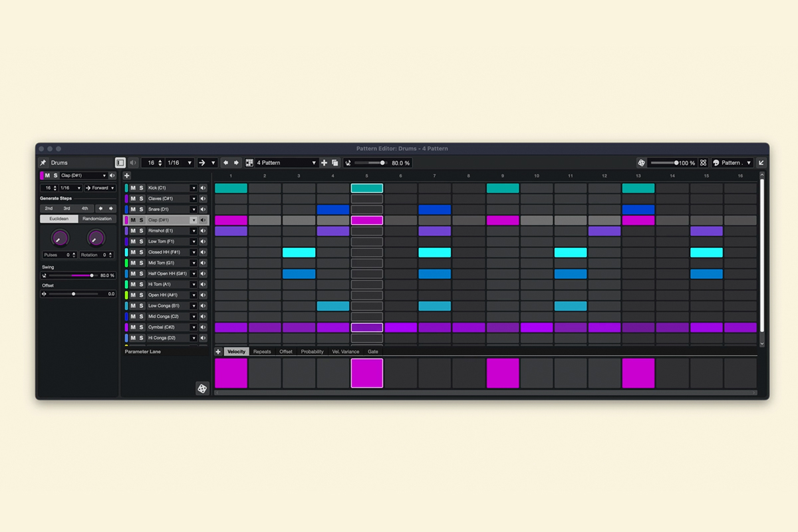Click the plus icon above the Kick lane
798x532 pixels.
(x=127, y=176)
